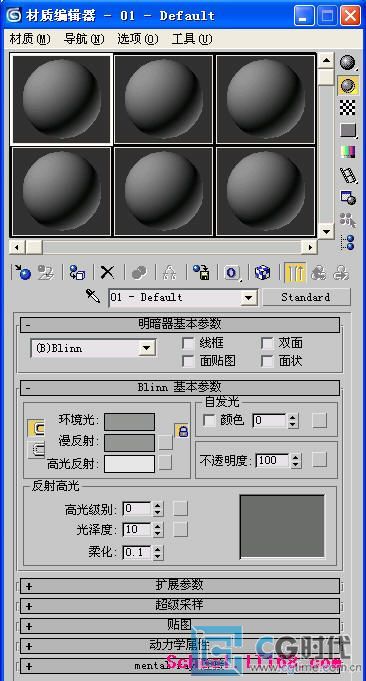This screenshot has height=681, width=366.
Task: Click the 柔化 spinner arrows
Action: (158, 552)
